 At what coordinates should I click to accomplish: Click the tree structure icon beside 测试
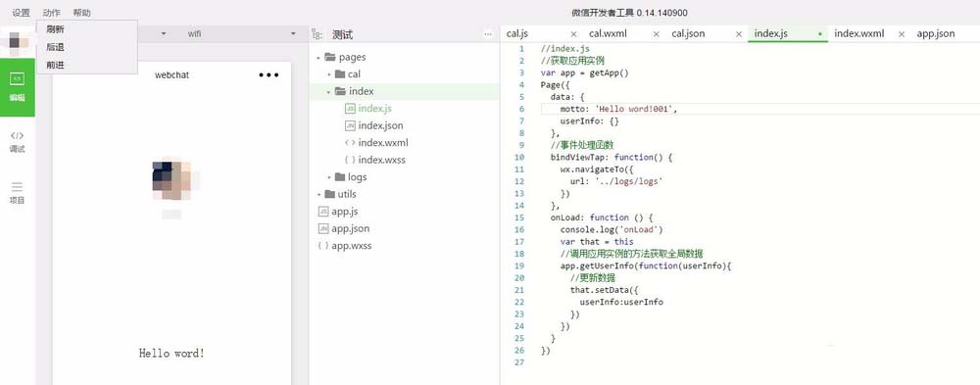[x=317, y=35]
